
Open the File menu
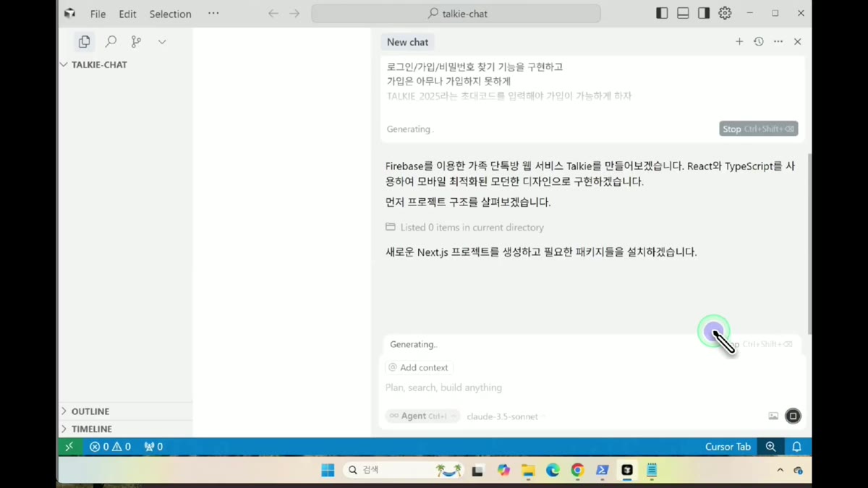click(98, 14)
